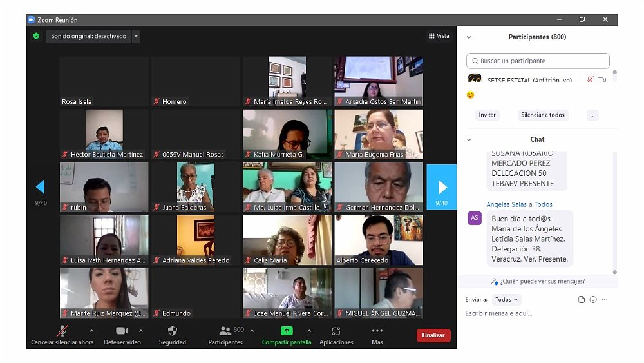Toggle microphone with Cancelar silenciar ahora
Screen dimensions: 644x363
coord(62,331)
